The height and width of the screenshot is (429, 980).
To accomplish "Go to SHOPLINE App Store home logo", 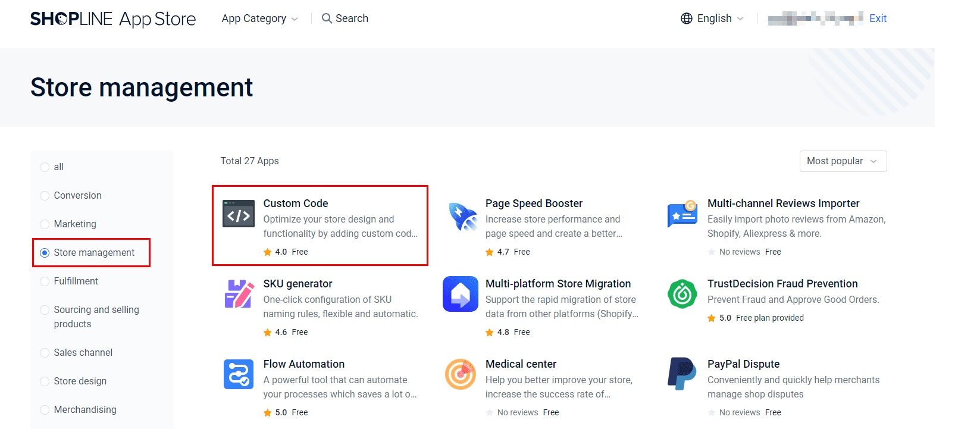I will pos(113,19).
